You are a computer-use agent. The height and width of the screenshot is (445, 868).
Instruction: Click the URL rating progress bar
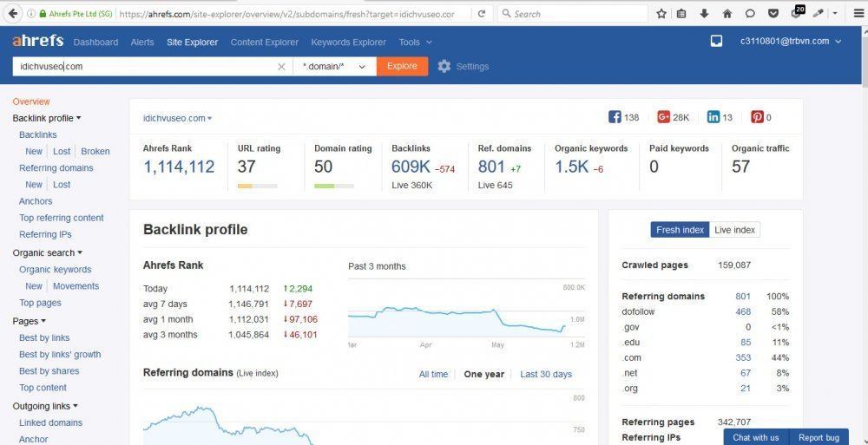[x=258, y=186]
